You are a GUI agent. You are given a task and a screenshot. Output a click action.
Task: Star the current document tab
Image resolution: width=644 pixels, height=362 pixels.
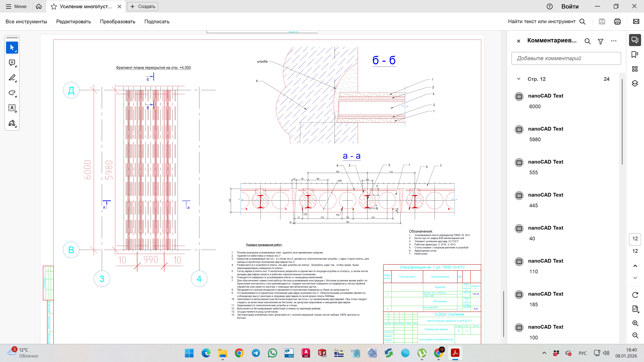click(54, 7)
